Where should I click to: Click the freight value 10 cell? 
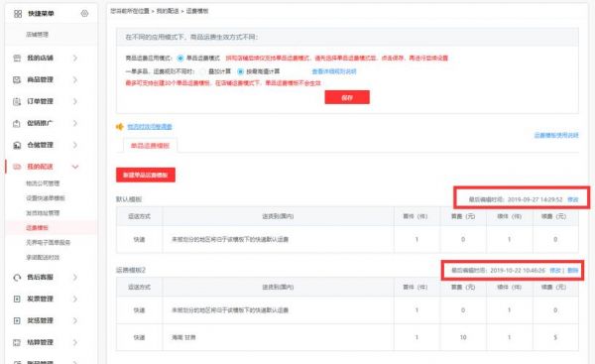(463, 337)
